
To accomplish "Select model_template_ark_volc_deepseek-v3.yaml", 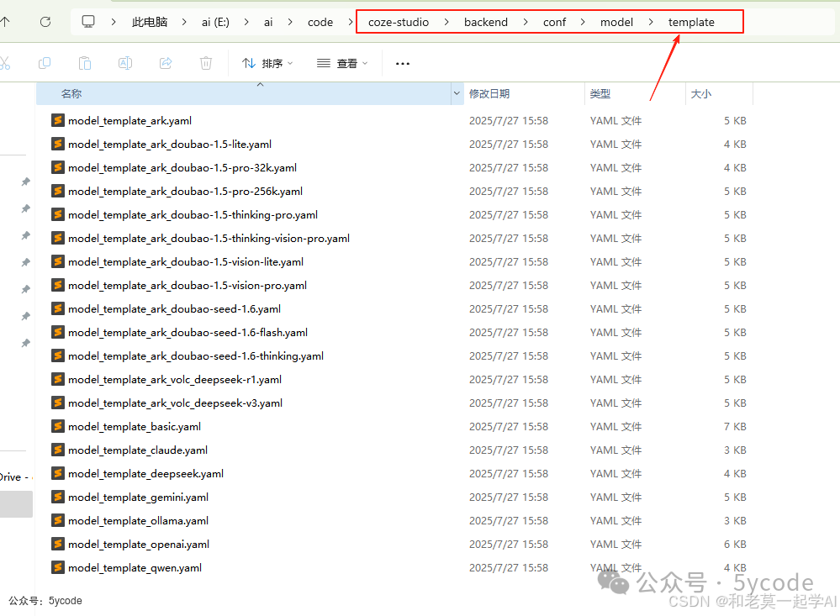I will tap(175, 403).
